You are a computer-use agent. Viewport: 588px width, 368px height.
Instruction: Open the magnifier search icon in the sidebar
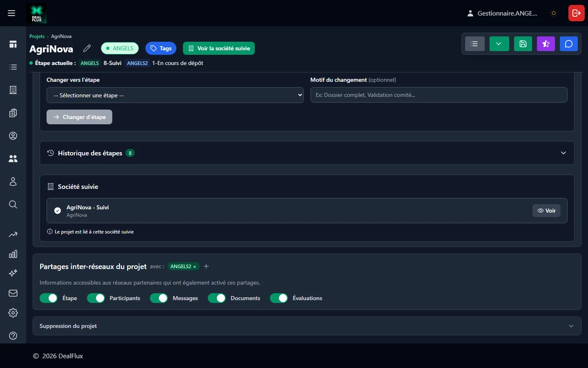13,204
